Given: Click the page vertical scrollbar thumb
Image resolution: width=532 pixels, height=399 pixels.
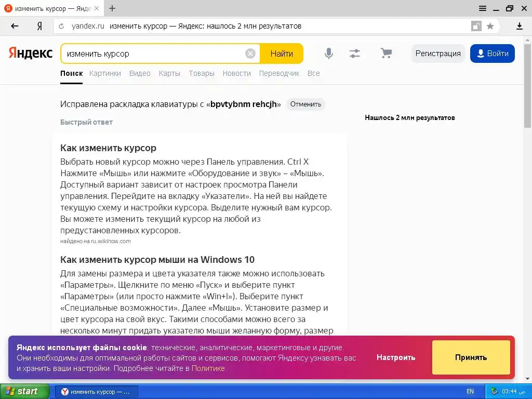Looking at the screenshot, I should pos(528,85).
